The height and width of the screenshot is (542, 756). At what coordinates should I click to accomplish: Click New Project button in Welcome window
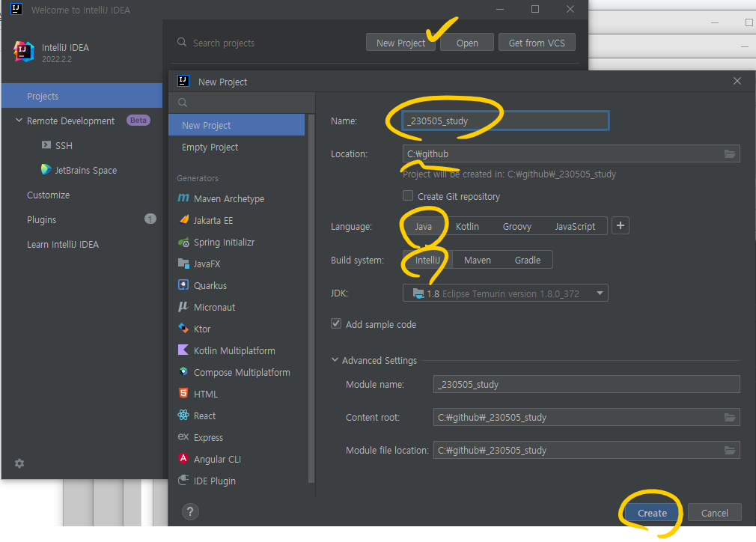[x=400, y=43]
